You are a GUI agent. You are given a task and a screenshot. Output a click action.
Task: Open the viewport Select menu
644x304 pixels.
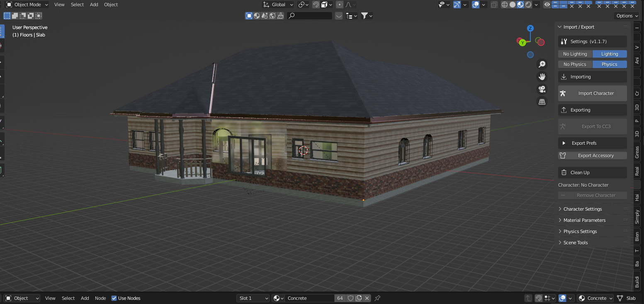(77, 5)
